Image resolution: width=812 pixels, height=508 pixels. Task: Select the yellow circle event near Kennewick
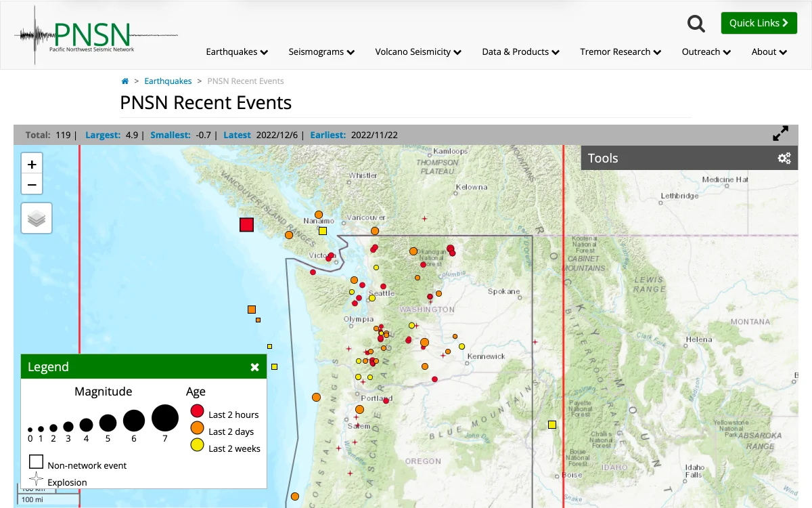click(x=462, y=346)
